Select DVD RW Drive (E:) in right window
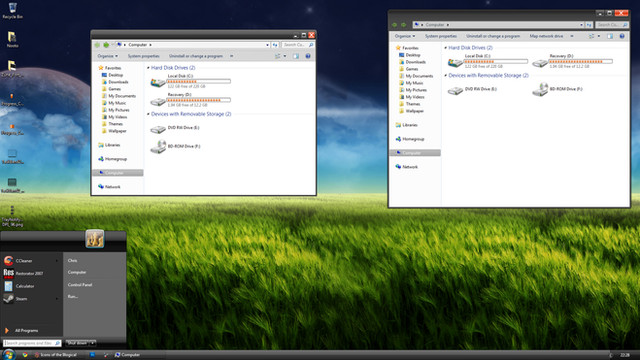Image resolution: width=640 pixels, height=360 pixels. point(472,89)
